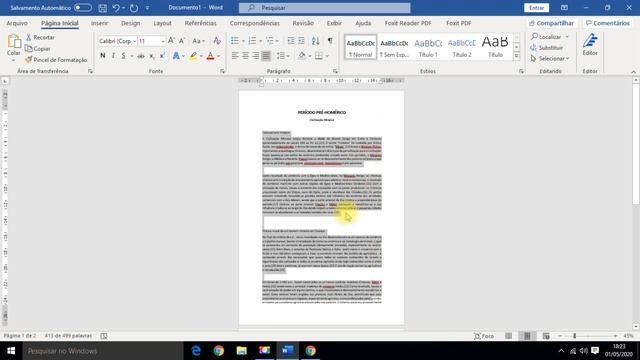Align text to the left

(235, 56)
